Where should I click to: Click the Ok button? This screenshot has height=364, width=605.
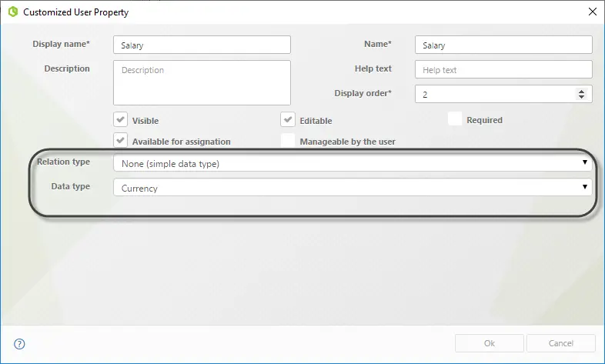pyautogui.click(x=490, y=343)
